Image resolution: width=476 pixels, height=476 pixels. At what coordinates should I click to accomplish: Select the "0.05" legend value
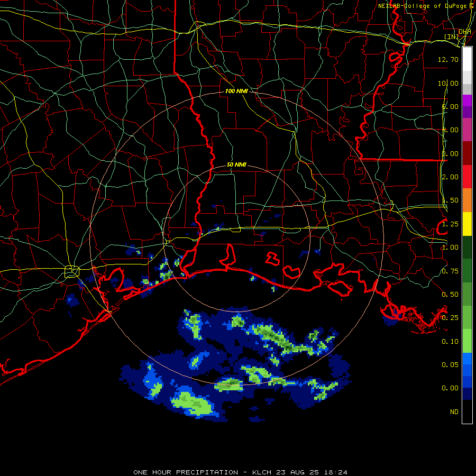point(450,365)
